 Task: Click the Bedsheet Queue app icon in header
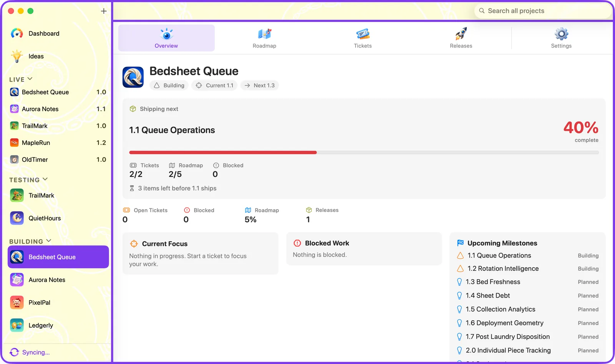coord(133,77)
